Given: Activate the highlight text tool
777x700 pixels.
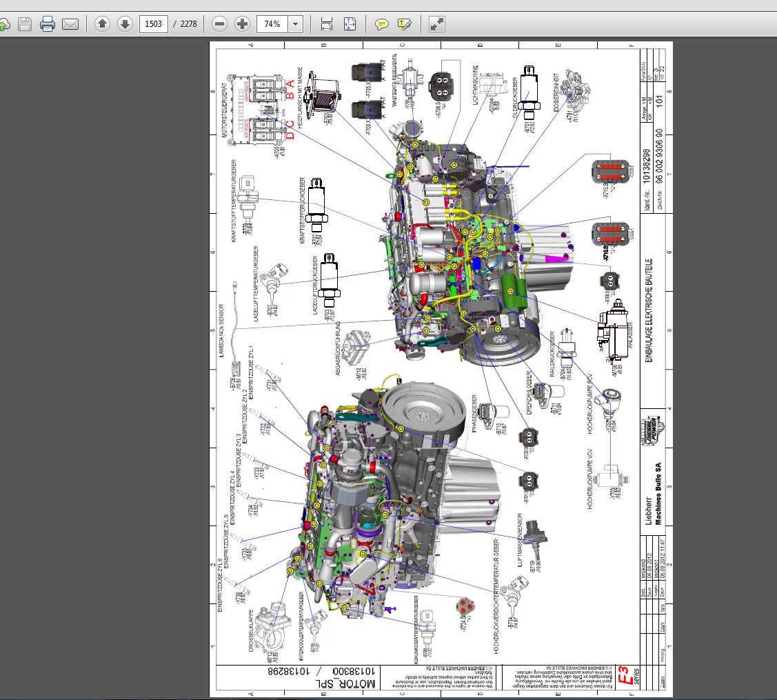Looking at the screenshot, I should pos(404,24).
